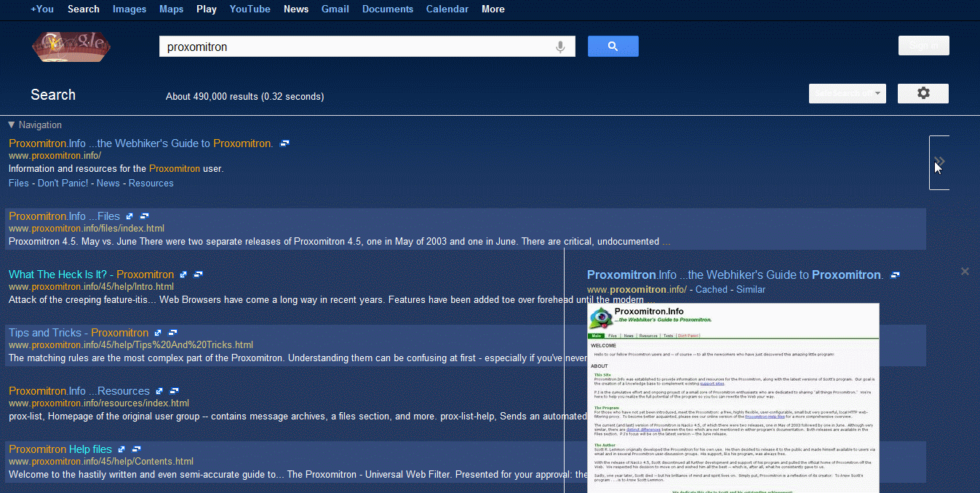980x493 pixels.
Task: Click the double-chevron preview arrow
Action: point(939,162)
